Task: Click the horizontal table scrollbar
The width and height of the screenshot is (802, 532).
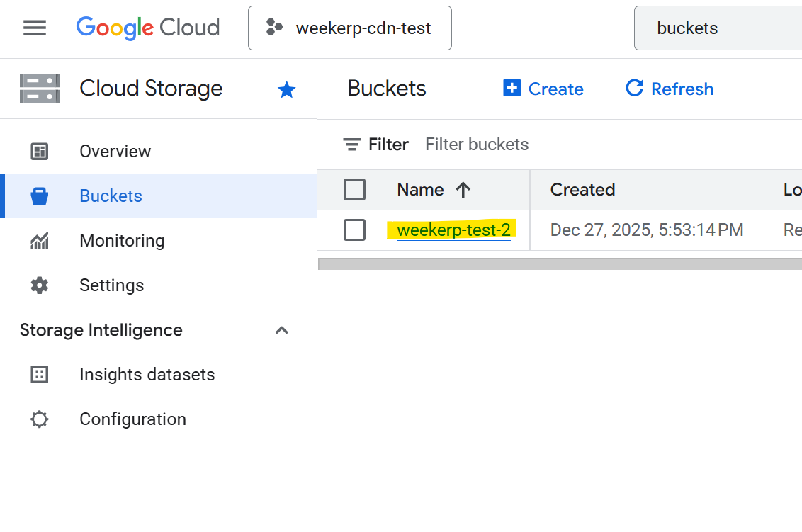Action: click(560, 264)
